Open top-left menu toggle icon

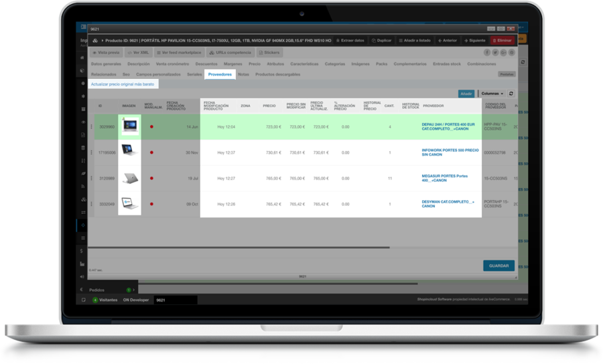pyautogui.click(x=84, y=27)
